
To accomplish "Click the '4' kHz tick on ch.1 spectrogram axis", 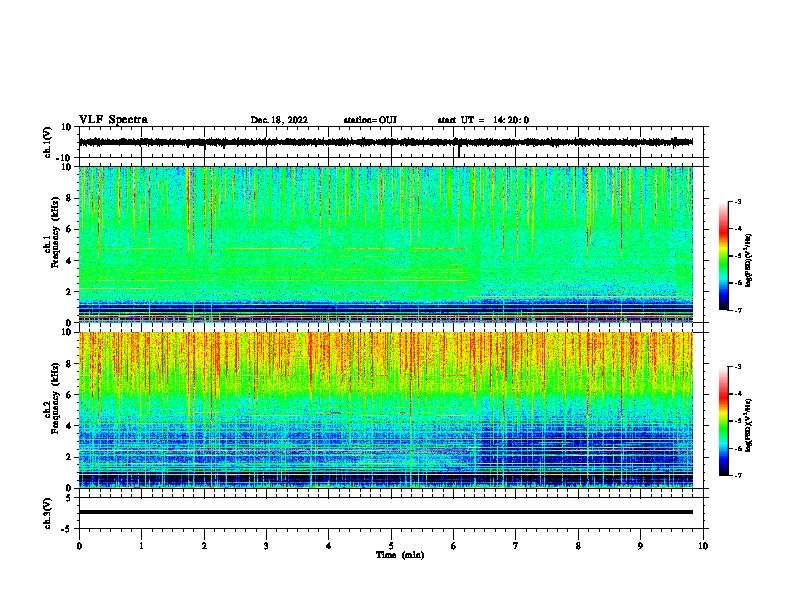I will (x=70, y=261).
